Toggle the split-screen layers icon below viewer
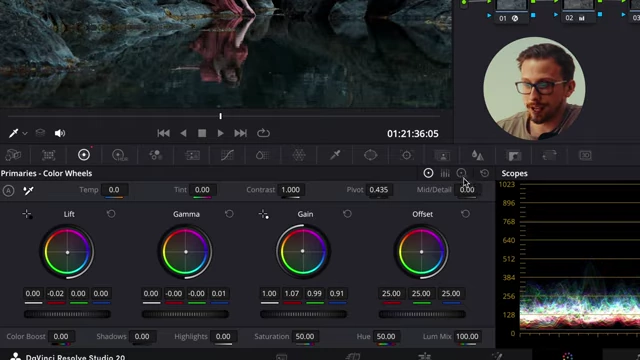The width and height of the screenshot is (640, 360). [40, 133]
